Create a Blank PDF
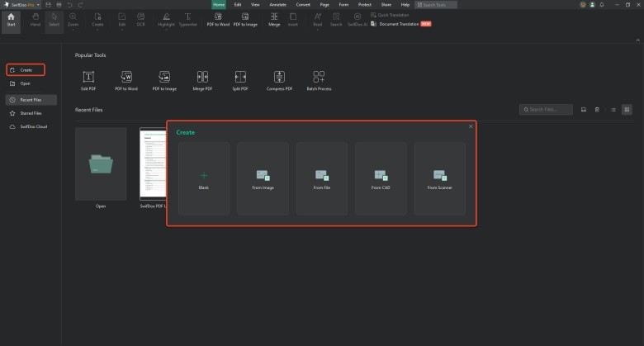 tap(204, 178)
